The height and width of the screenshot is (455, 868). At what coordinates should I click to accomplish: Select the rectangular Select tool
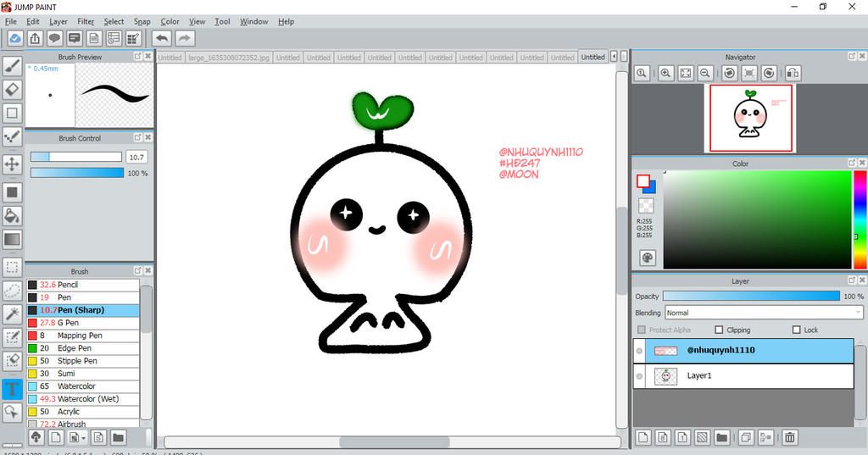click(12, 267)
